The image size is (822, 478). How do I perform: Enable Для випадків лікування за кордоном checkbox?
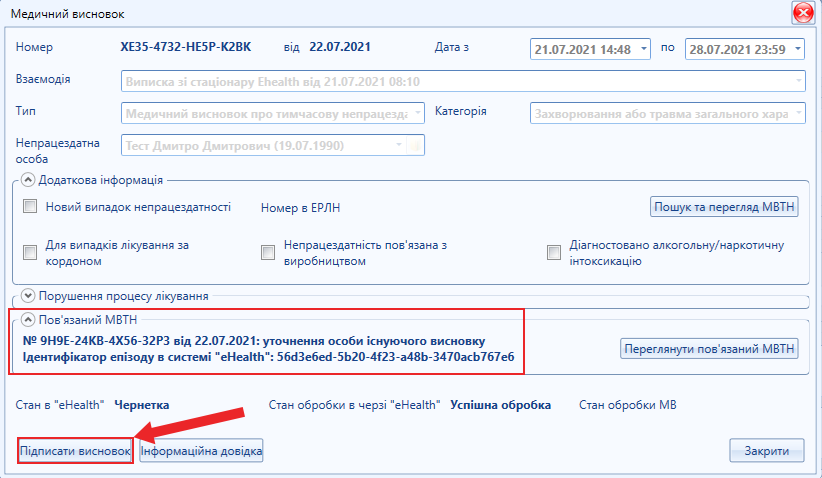pos(30,253)
